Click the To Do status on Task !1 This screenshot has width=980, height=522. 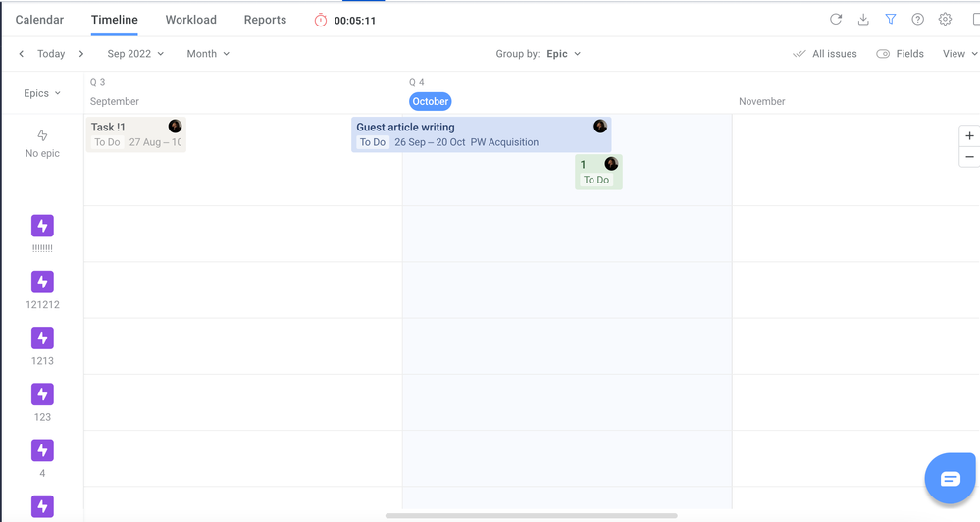click(108, 142)
